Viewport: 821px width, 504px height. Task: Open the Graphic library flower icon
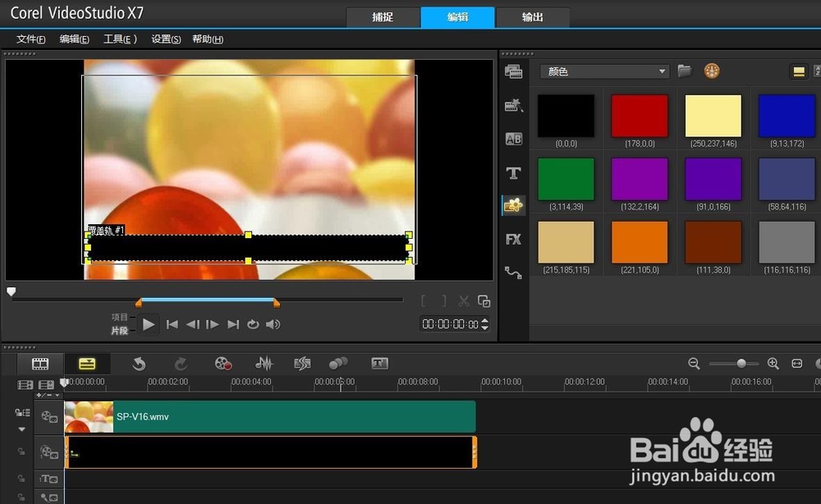click(513, 206)
